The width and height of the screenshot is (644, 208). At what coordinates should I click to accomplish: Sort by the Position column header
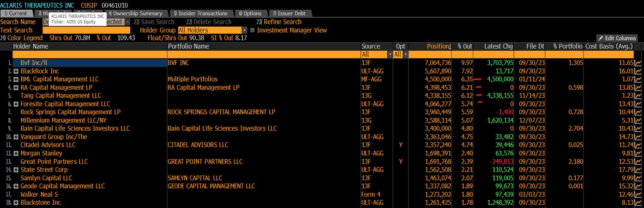point(439,46)
